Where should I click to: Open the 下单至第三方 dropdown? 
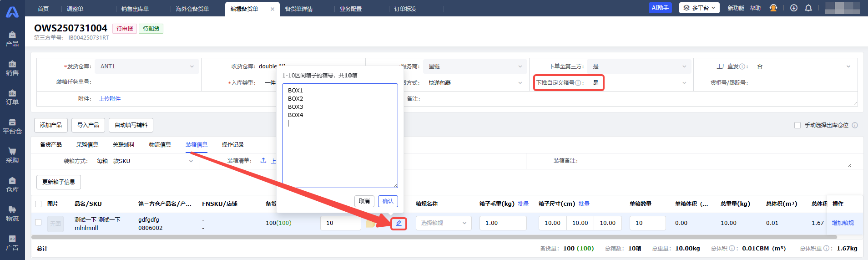point(639,66)
